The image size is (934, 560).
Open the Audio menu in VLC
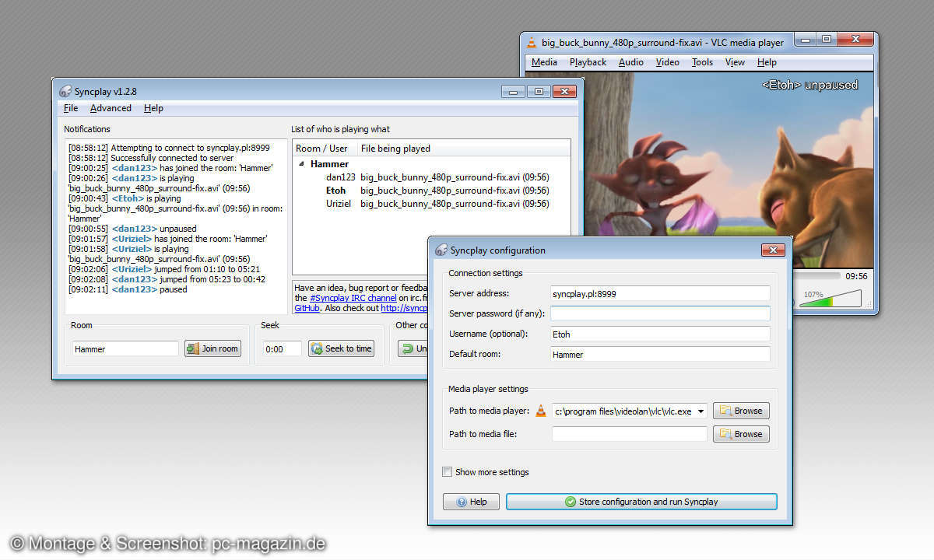pyautogui.click(x=631, y=62)
